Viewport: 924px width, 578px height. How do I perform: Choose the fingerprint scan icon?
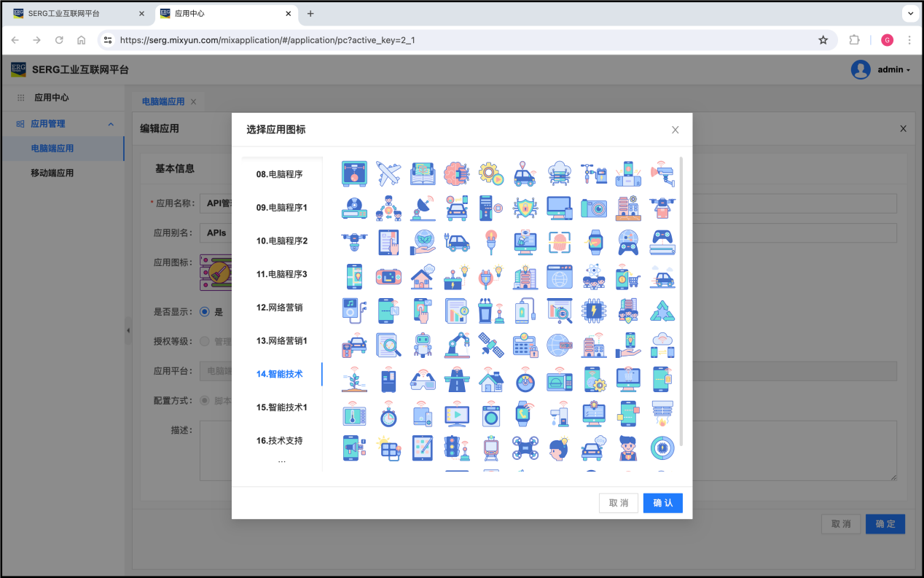click(x=560, y=242)
